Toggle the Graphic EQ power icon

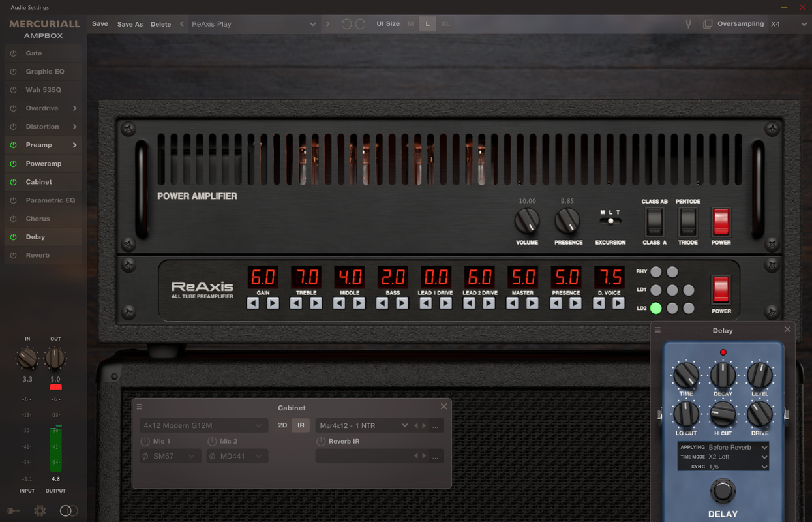point(13,72)
